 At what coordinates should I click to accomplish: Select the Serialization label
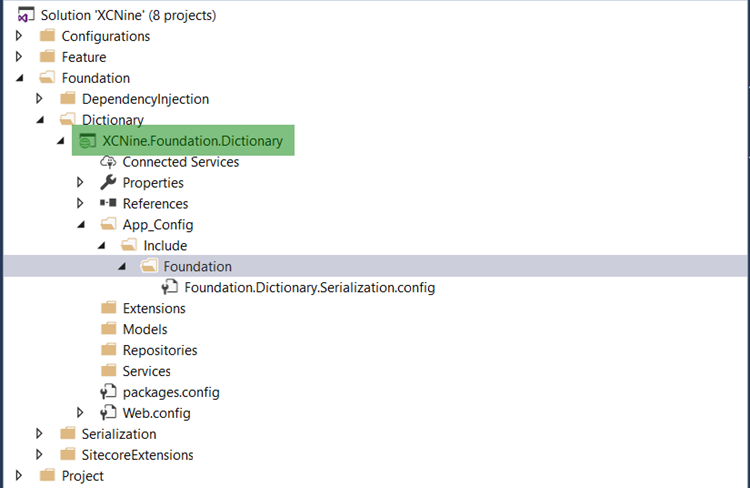click(x=119, y=434)
